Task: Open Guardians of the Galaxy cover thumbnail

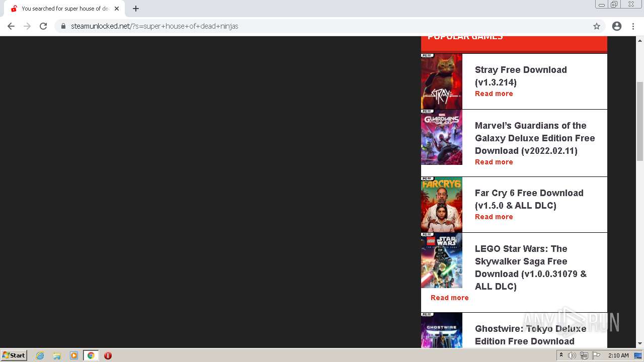Action: coord(442,137)
